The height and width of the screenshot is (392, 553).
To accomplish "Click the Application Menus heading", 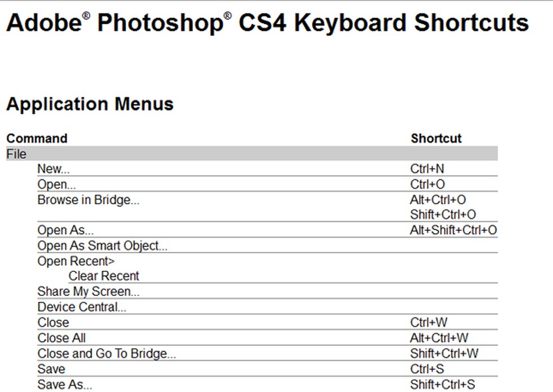I will [x=90, y=104].
